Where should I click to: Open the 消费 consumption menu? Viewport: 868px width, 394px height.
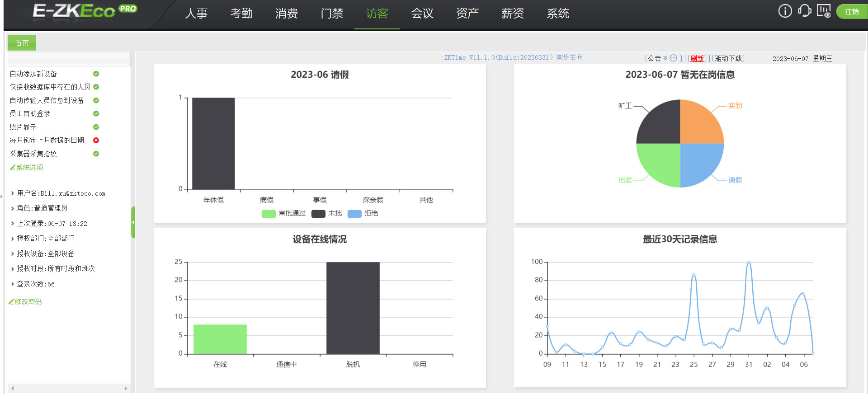(x=287, y=14)
